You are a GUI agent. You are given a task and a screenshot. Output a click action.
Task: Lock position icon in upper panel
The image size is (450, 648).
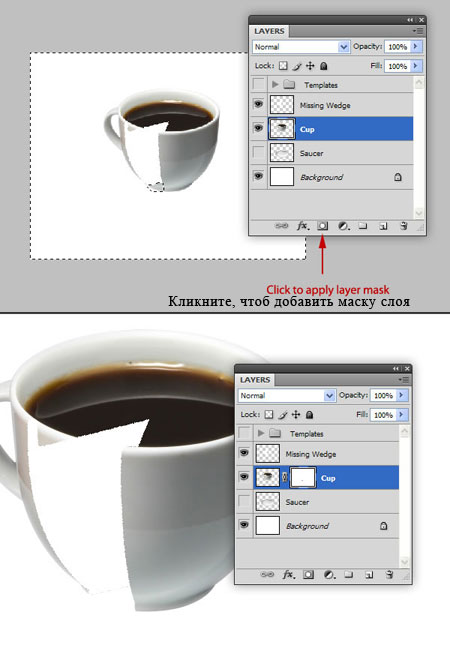point(310,66)
